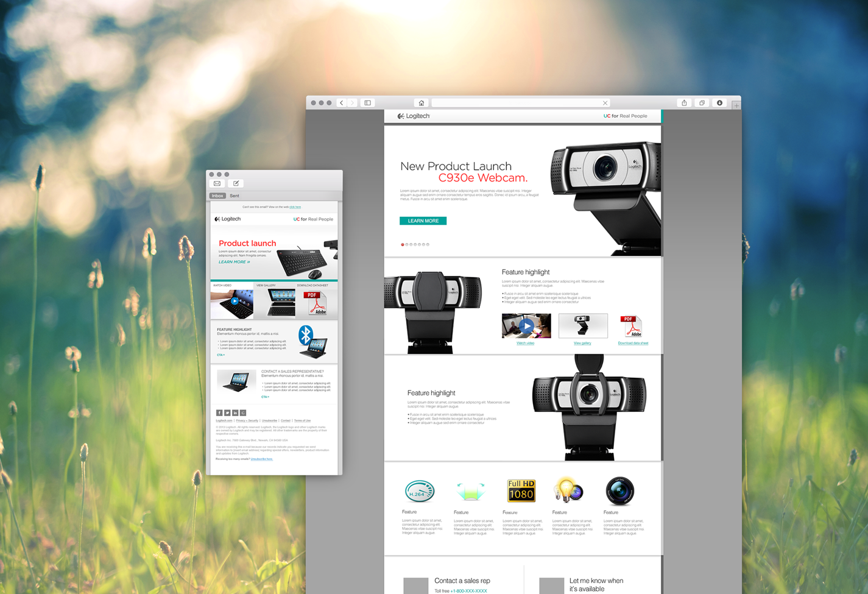The width and height of the screenshot is (868, 594).
Task: Follow the 'Terms of Use' footer link
Action: 302,420
